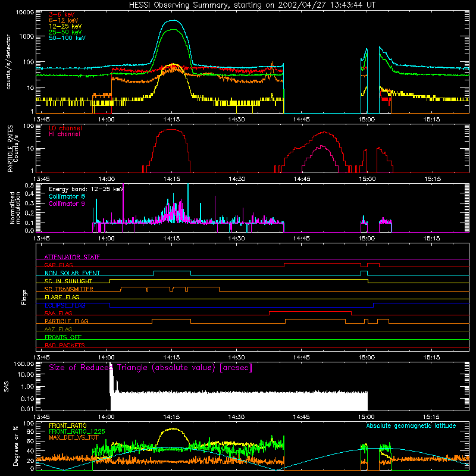The width and height of the screenshot is (476, 476).
Task: Select the Collimator 9 legend entry
Action: tap(67, 203)
